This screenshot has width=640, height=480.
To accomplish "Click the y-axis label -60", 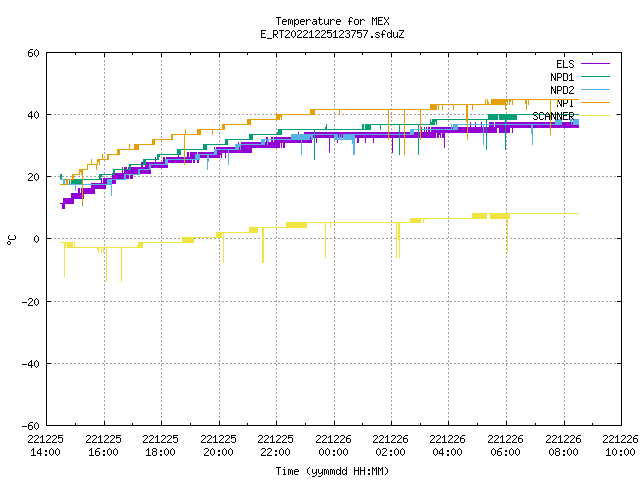I will (31, 426).
